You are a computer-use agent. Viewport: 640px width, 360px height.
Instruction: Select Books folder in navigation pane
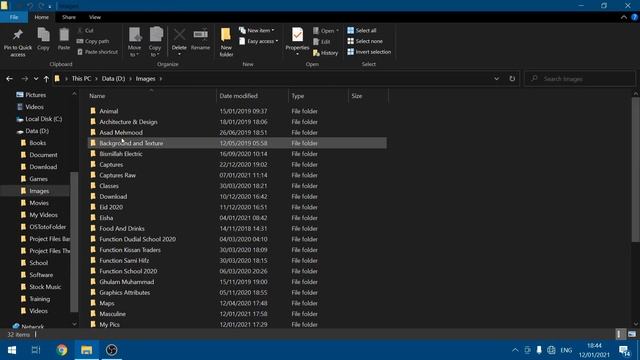tap(38, 143)
